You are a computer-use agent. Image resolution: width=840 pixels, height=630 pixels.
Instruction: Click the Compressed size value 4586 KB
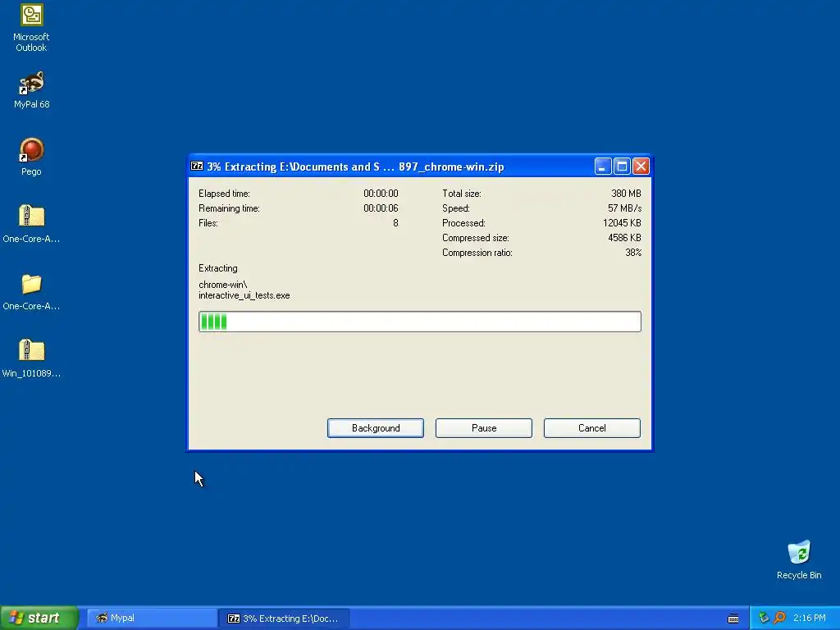pyautogui.click(x=624, y=238)
